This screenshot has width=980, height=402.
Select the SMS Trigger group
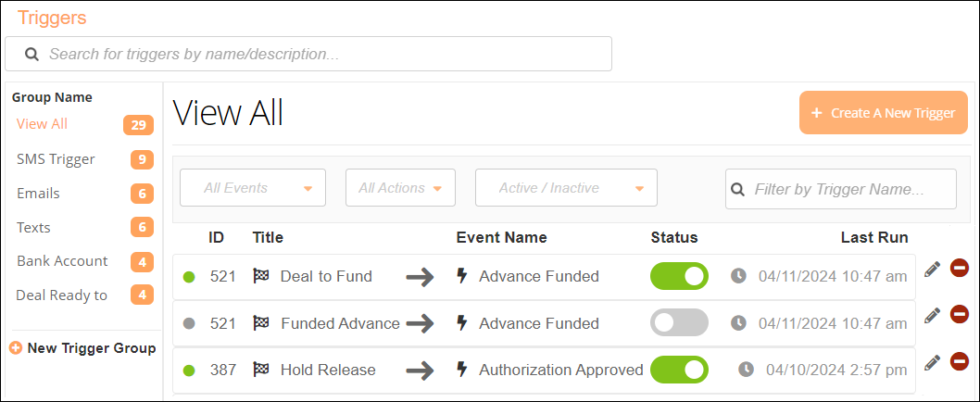tap(56, 159)
